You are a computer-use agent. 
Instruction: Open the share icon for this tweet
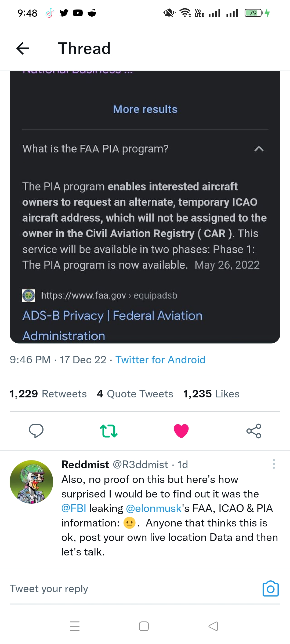pos(254,431)
